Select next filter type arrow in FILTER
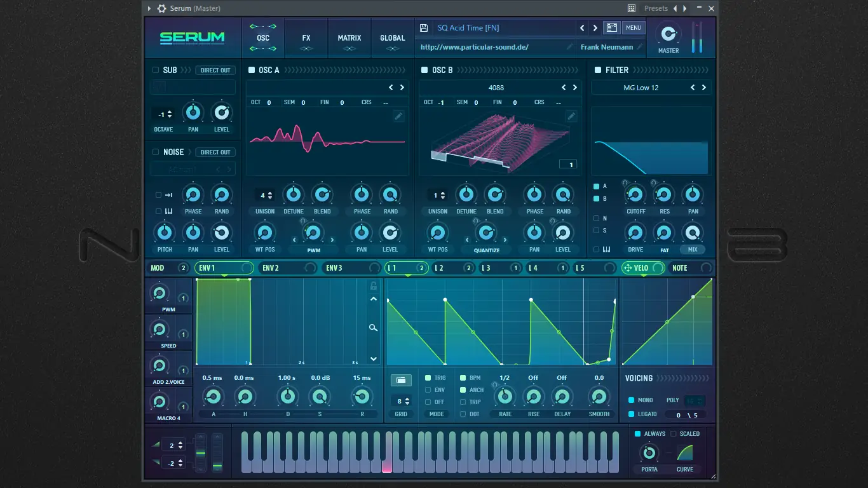 pyautogui.click(x=704, y=88)
